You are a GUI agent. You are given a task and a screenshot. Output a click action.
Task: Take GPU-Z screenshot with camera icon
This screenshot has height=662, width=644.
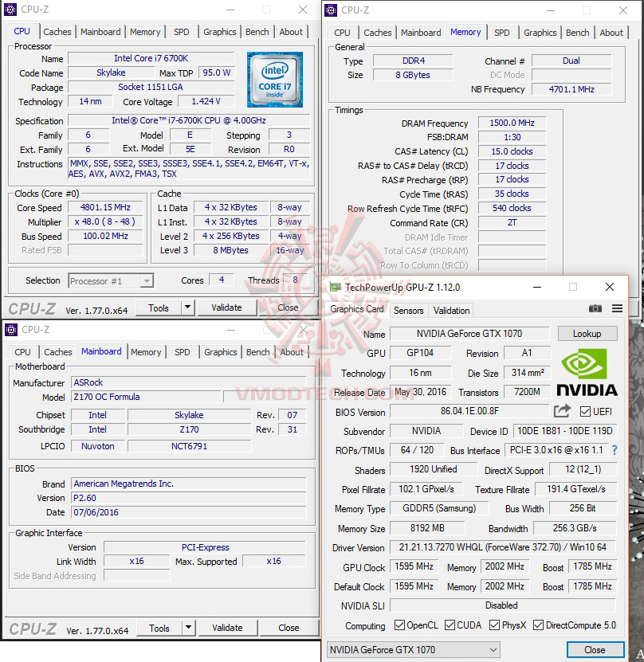point(595,308)
